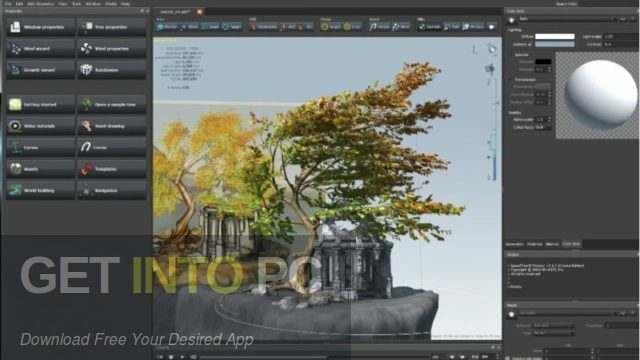Viewport: 640px width, 360px height.
Task: Click the Mirrors toolbar button
Action: 473,27
